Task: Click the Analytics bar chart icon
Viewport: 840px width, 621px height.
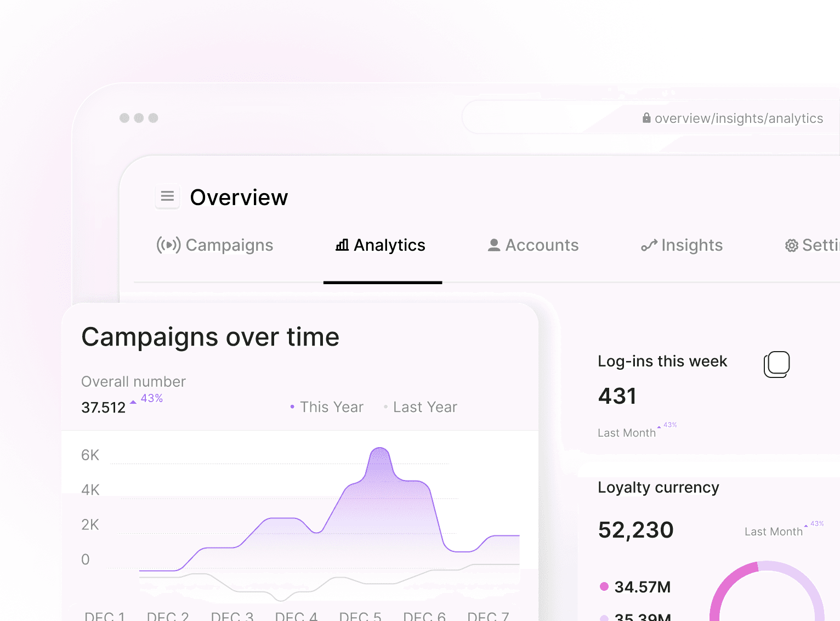Action: (342, 245)
